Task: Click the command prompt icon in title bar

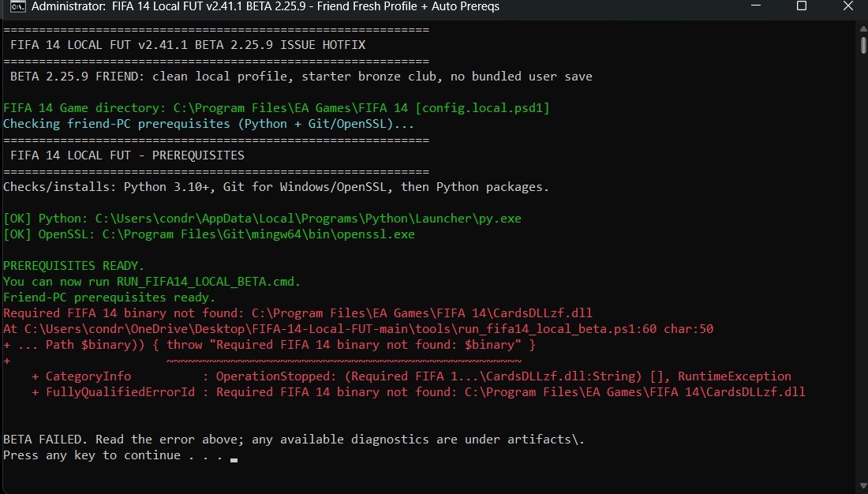Action: coord(17,6)
